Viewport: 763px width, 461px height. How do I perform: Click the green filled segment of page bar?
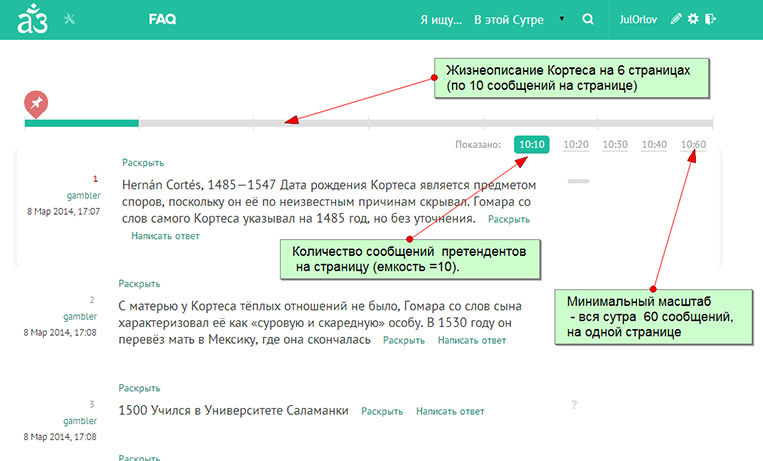pos(82,123)
